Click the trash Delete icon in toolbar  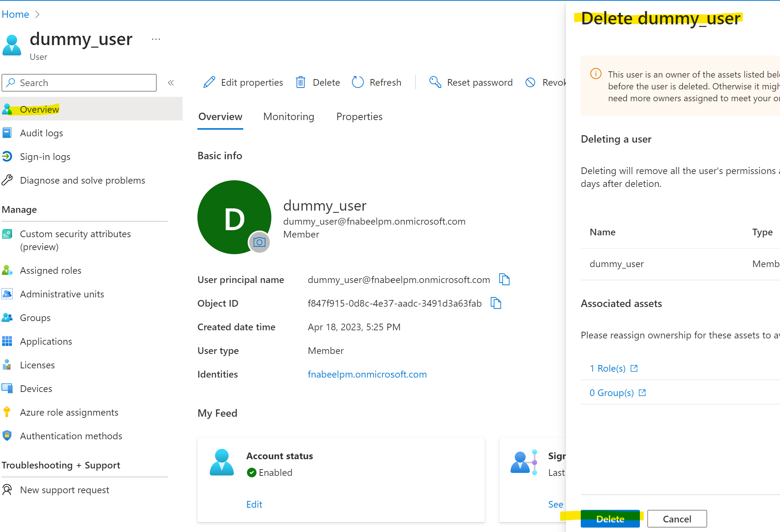click(301, 82)
